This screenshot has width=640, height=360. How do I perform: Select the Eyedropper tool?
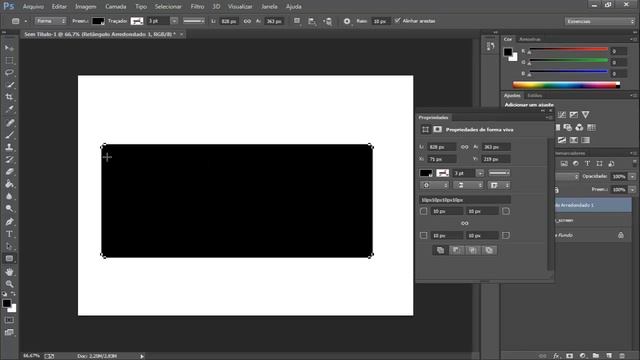[9, 109]
